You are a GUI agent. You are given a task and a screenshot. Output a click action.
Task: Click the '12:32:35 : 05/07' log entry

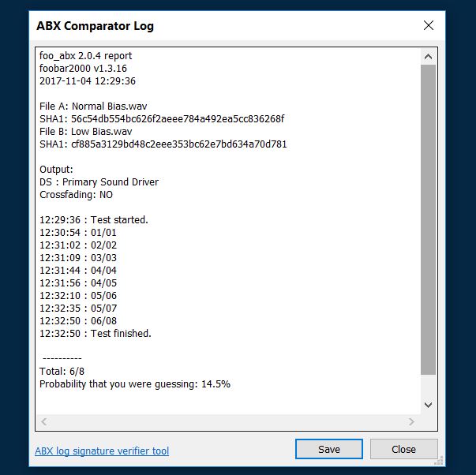coord(78,309)
